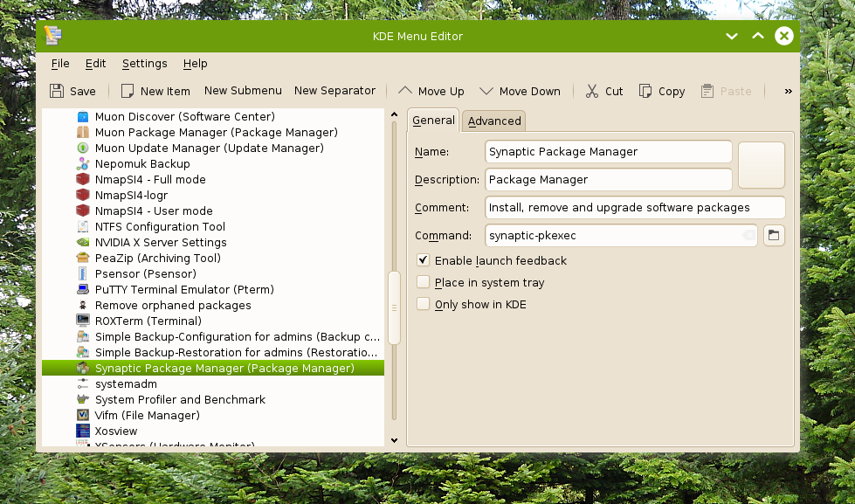The width and height of the screenshot is (855, 504).
Task: Select the NVIDIA X Server Settings entry
Action: point(161,242)
